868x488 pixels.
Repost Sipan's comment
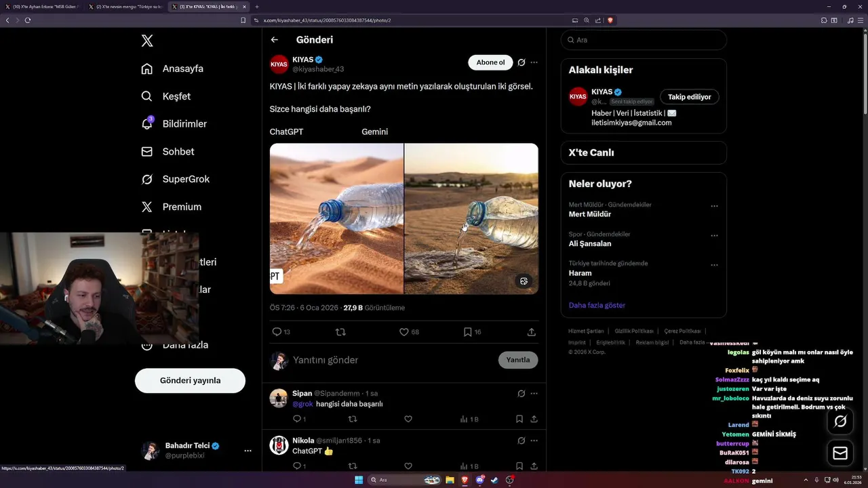(352, 419)
